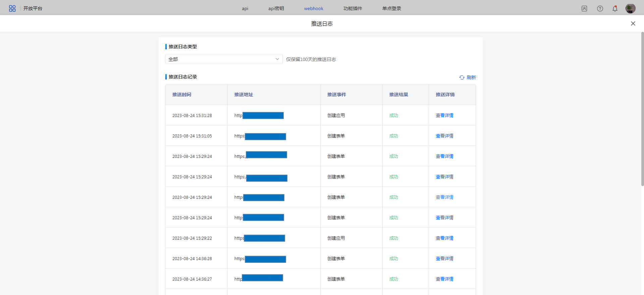The height and width of the screenshot is (295, 644).
Task: Click the user avatar picture
Action: coord(630,8)
